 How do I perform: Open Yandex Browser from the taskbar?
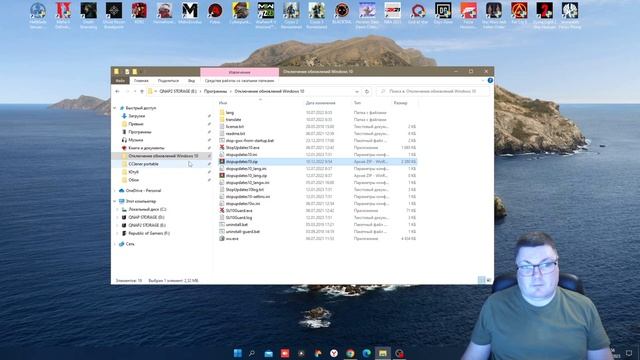[334, 353]
